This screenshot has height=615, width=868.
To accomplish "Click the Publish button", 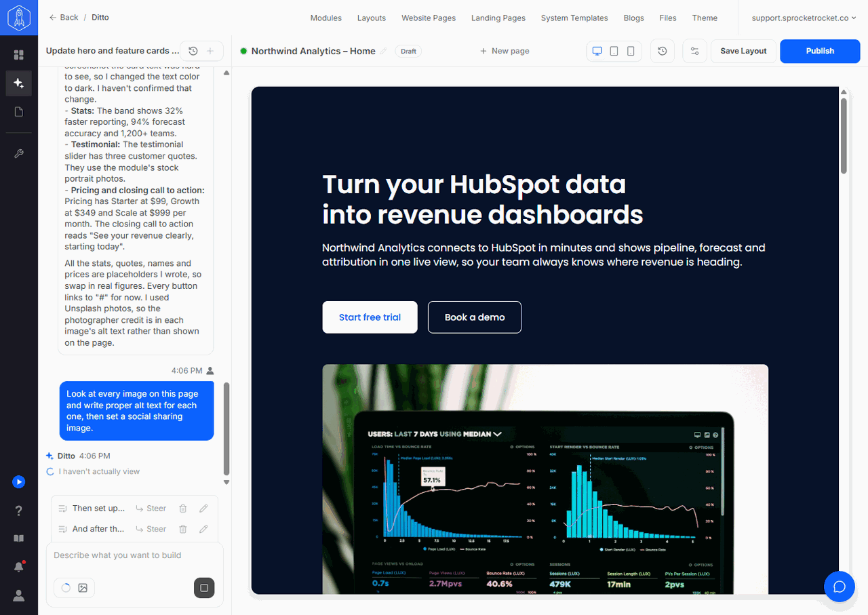I will click(x=820, y=51).
